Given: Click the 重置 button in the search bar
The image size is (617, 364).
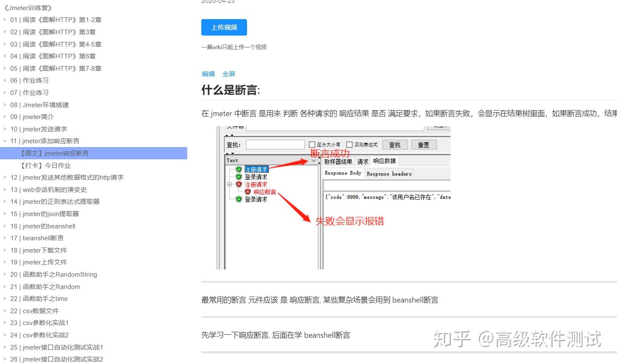Looking at the screenshot, I should point(424,144).
